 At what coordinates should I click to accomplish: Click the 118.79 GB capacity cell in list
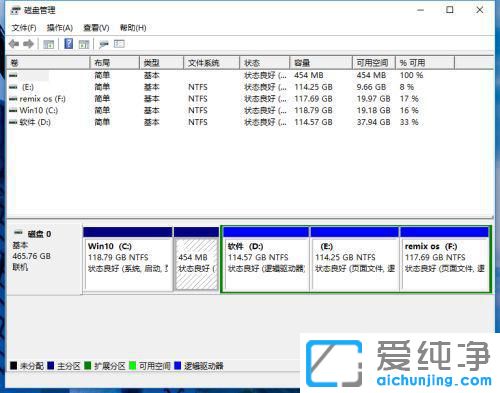click(x=313, y=110)
